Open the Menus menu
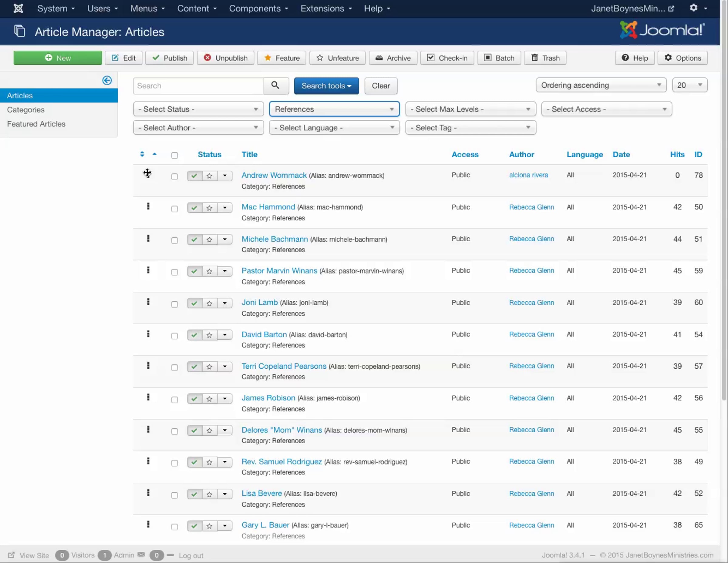The width and height of the screenshot is (728, 563). coord(147,8)
